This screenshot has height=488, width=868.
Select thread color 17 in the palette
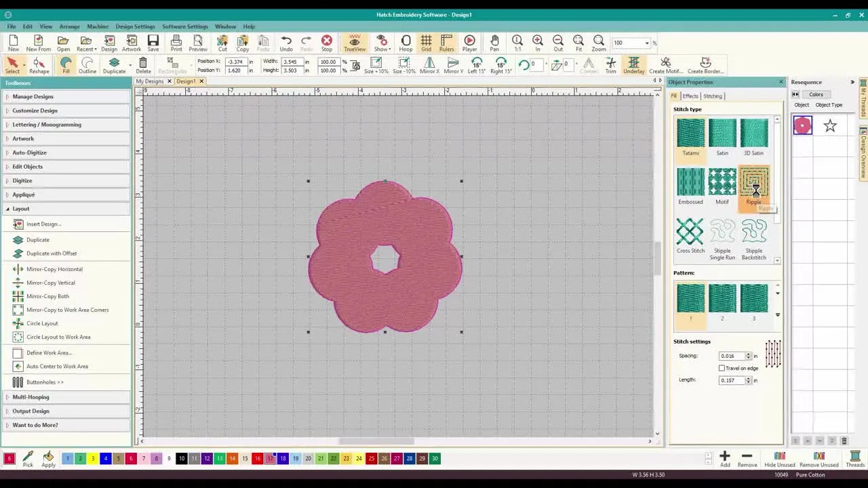pyautogui.click(x=270, y=459)
